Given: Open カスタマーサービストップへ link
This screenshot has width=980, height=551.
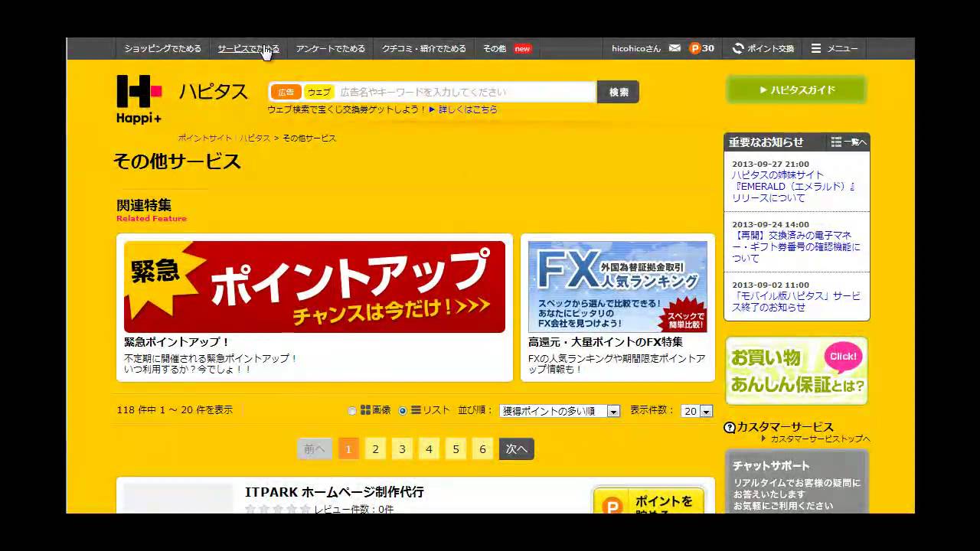Looking at the screenshot, I should [820, 439].
